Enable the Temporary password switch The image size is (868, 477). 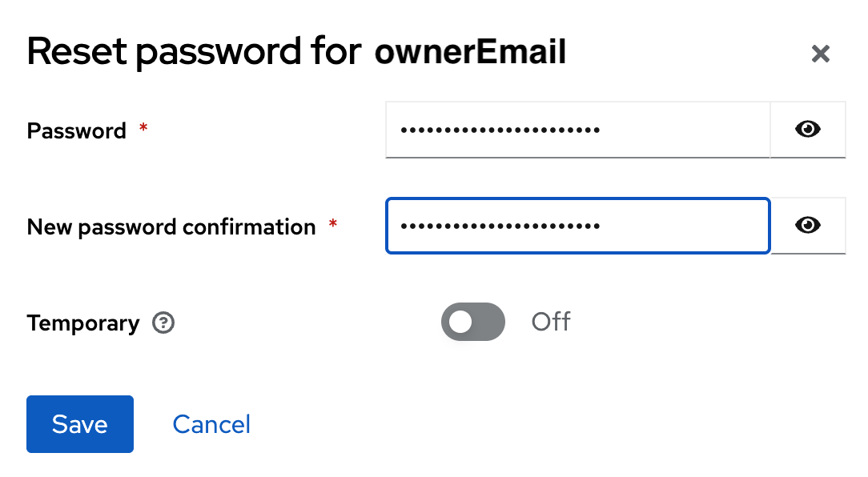472,322
